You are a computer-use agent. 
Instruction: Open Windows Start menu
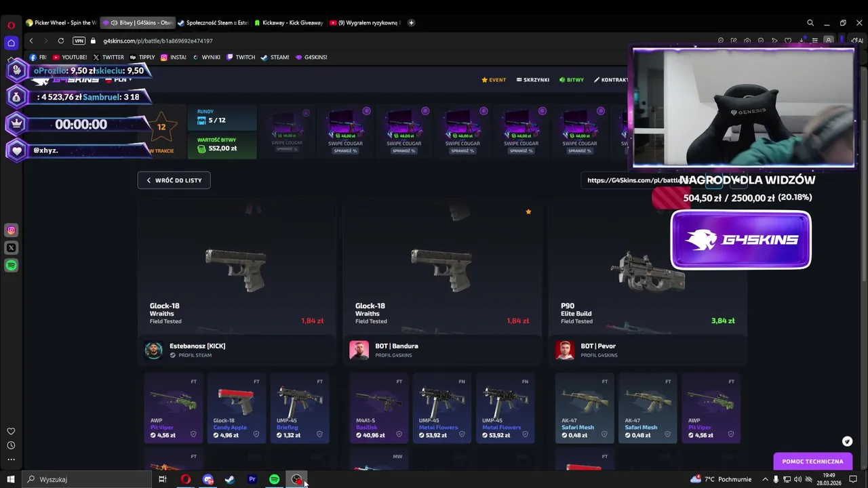point(11,479)
